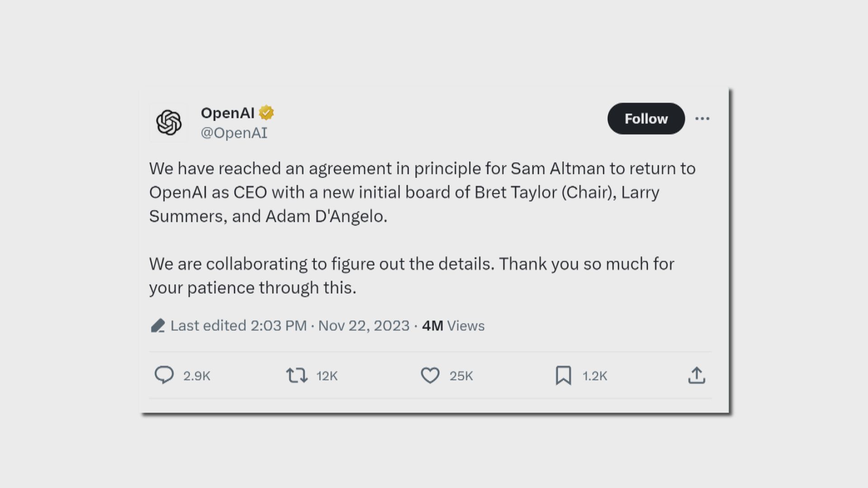
Task: View edit history via Last edited text
Action: pos(238,326)
